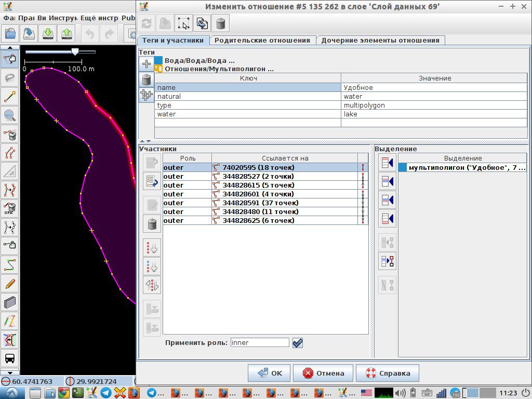Add selection after last member icon
The width and height of the screenshot is (532, 399).
pos(387,219)
